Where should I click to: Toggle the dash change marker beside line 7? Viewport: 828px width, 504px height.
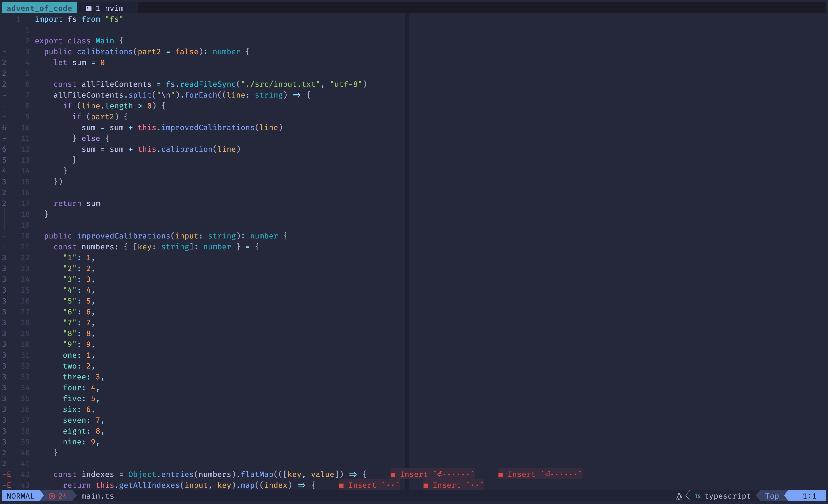click(4, 95)
